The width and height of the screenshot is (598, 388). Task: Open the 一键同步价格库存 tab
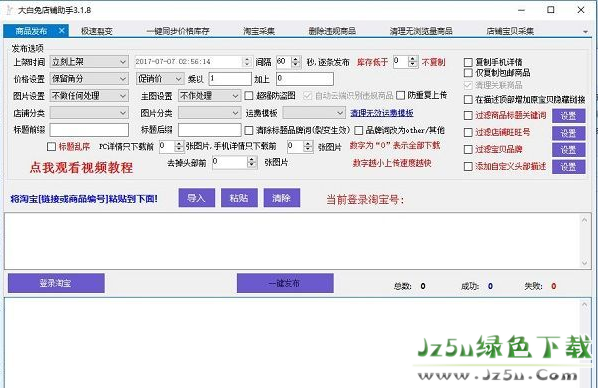click(x=178, y=31)
